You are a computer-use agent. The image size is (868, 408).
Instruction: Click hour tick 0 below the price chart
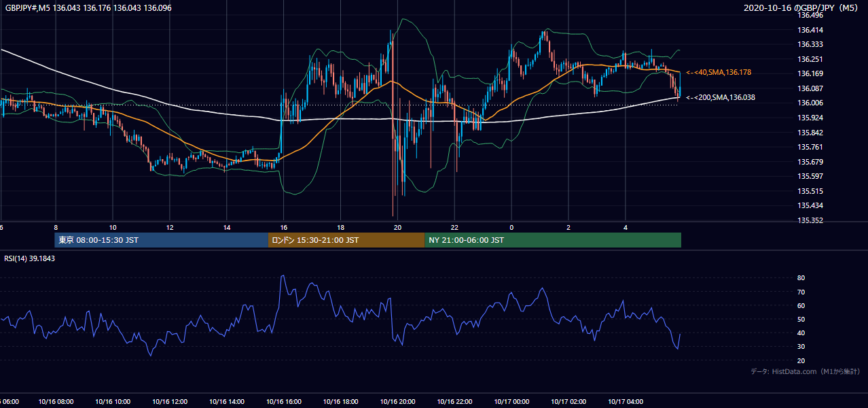[x=511, y=228]
